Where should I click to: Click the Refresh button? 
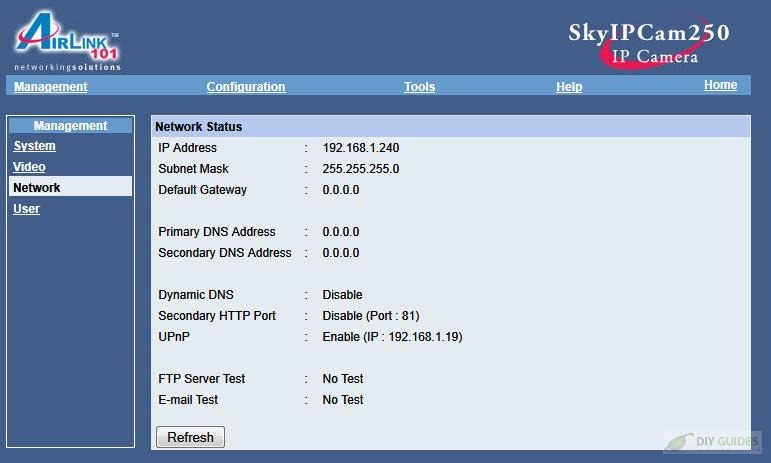tap(190, 437)
